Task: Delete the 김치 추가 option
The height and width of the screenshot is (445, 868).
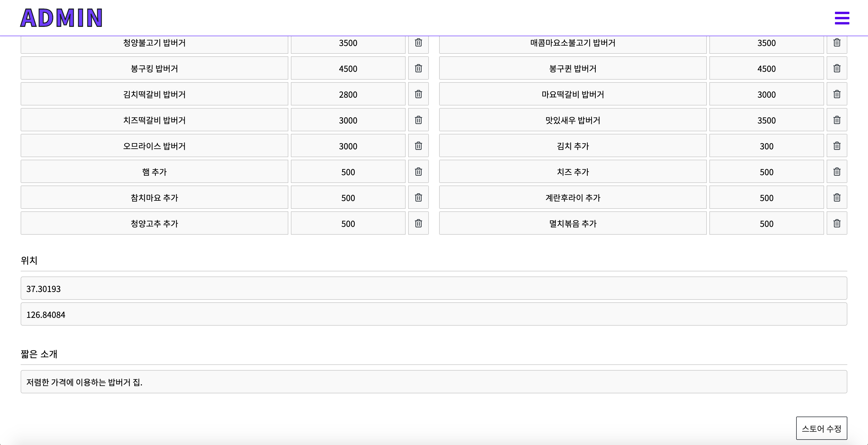Action: click(837, 146)
